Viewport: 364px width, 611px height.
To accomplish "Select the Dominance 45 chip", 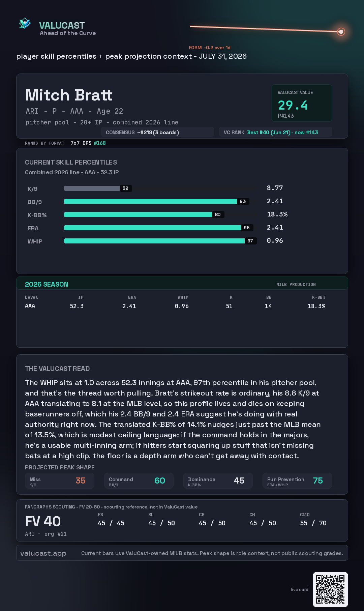I will click(218, 481).
